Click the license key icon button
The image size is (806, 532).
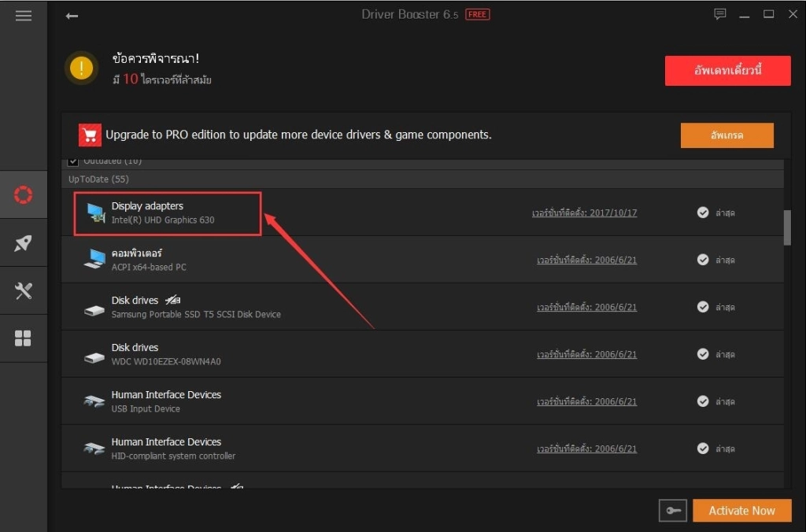[x=673, y=511]
